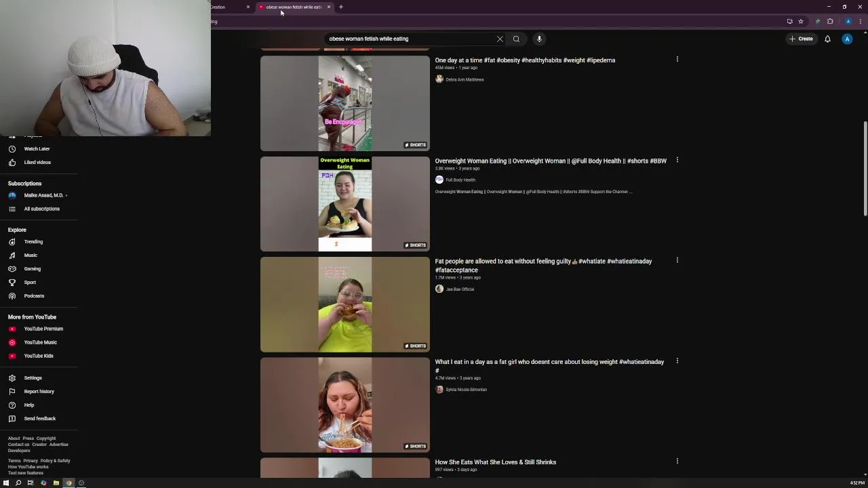This screenshot has width=868, height=488.
Task: Open Windows taskbar search
Action: coord(18,483)
